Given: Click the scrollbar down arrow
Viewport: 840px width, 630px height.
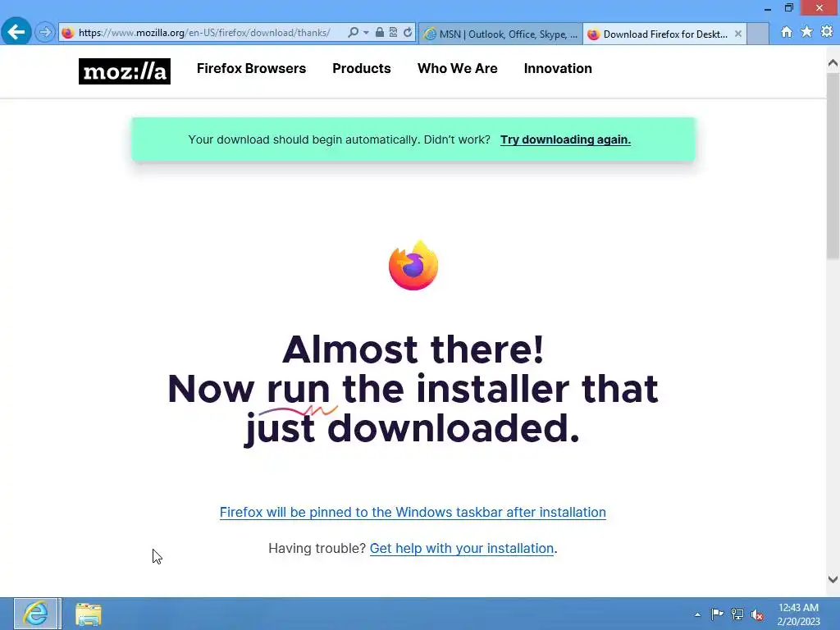Looking at the screenshot, I should 833,579.
